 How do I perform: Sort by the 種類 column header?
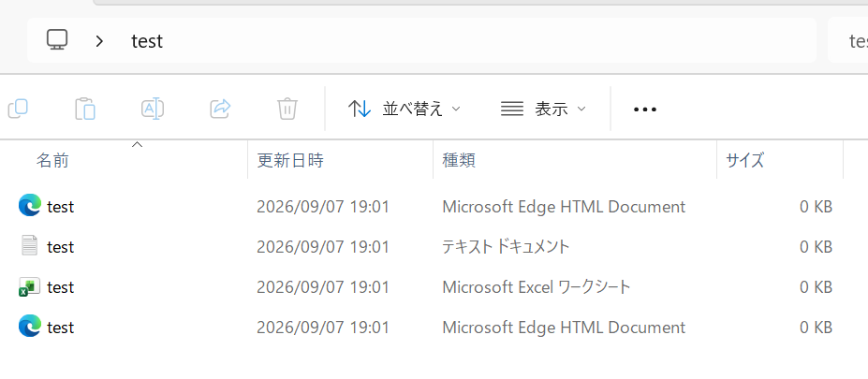click(x=575, y=160)
